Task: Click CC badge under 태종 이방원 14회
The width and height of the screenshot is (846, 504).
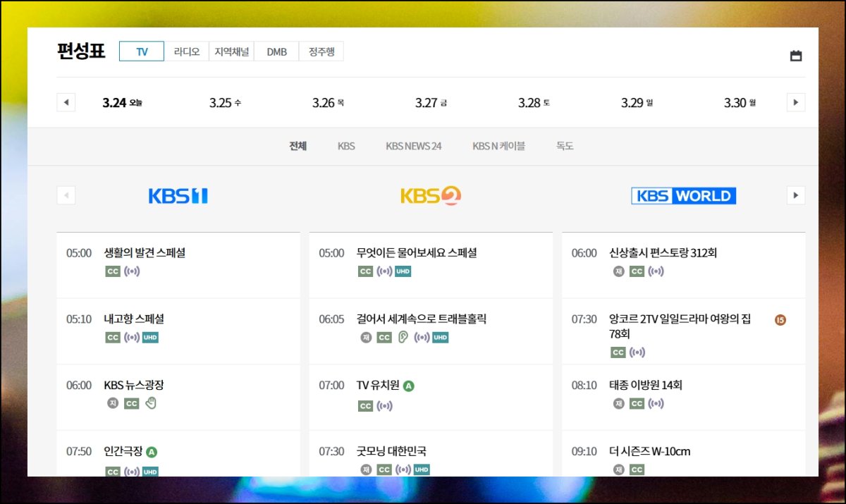Action: pyautogui.click(x=637, y=404)
